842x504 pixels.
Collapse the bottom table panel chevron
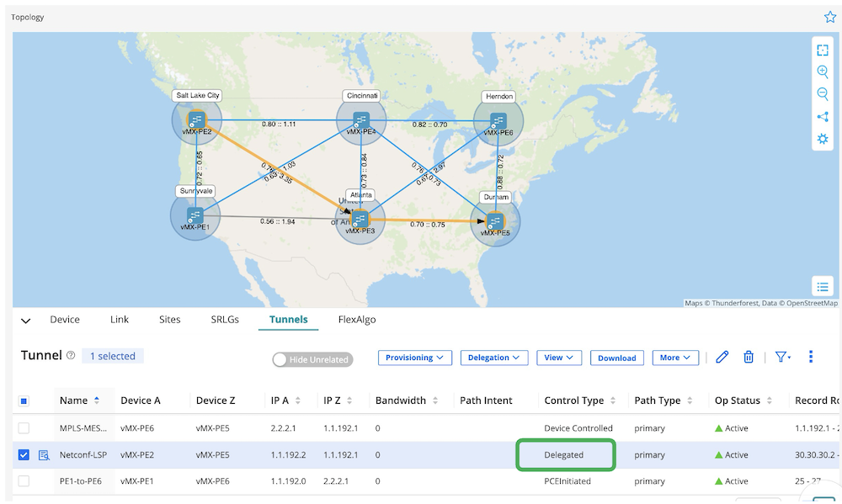[25, 321]
